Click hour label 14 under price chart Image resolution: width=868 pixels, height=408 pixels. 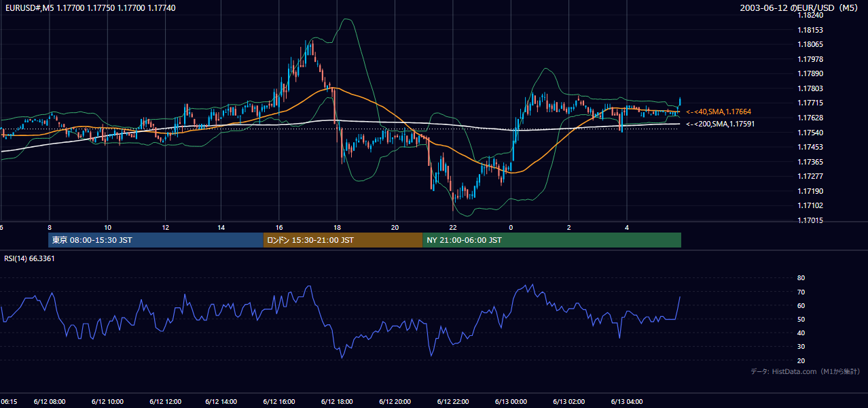(x=221, y=227)
